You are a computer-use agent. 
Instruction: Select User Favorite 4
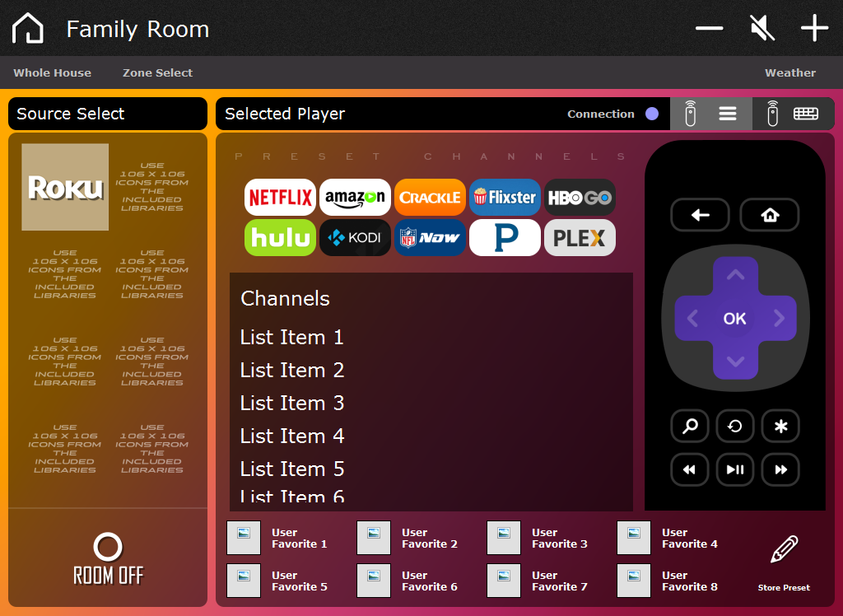click(x=668, y=538)
